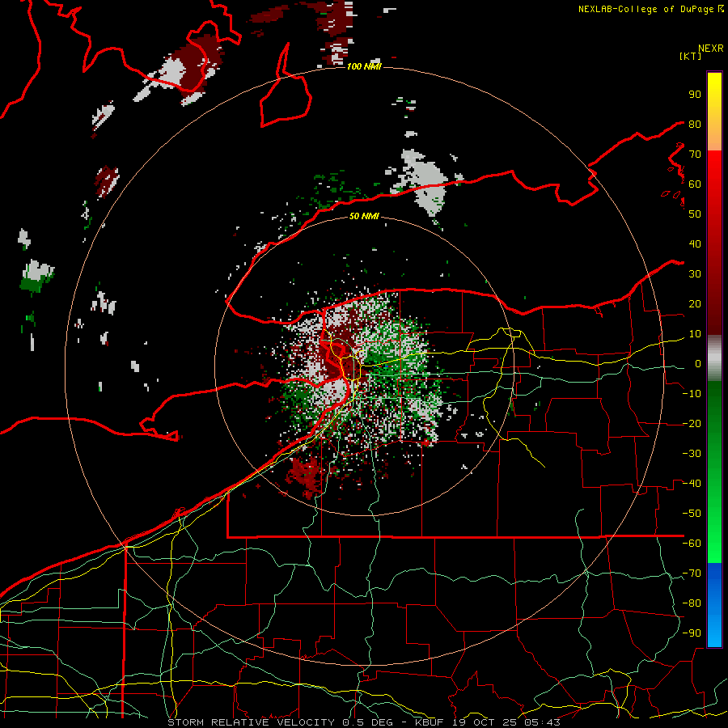Click the 50 value on velocity scale
Screen dimensions: 728x728
coord(695,214)
